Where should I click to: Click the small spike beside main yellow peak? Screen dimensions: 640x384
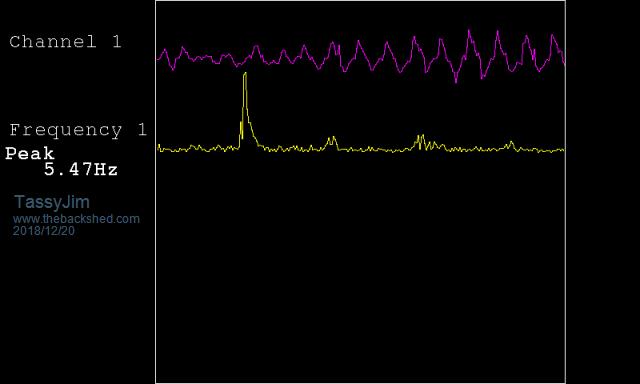[241, 130]
